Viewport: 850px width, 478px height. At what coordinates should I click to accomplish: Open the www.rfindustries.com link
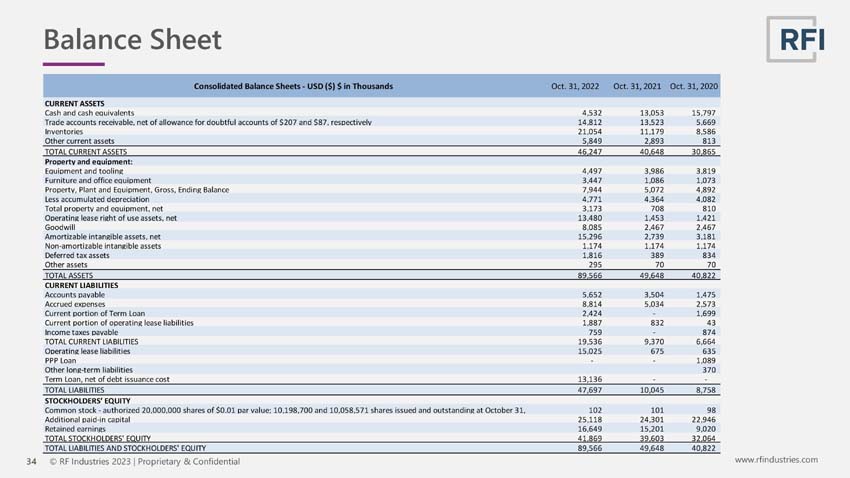(776, 460)
